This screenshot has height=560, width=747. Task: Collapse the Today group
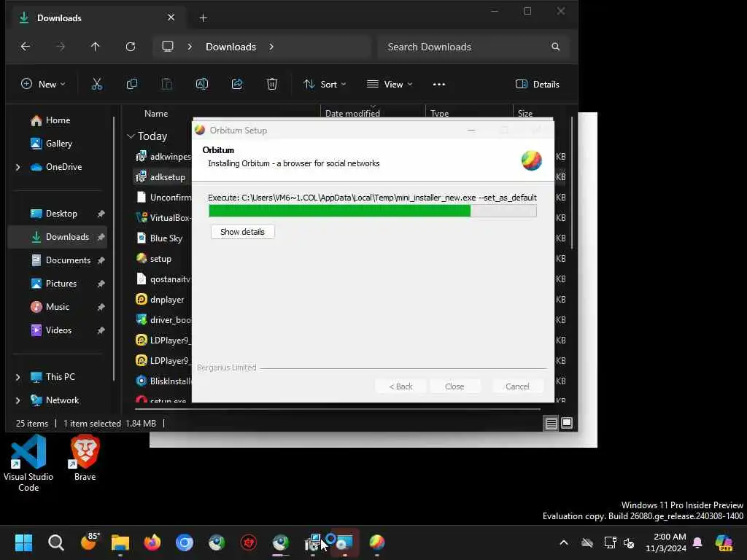131,136
